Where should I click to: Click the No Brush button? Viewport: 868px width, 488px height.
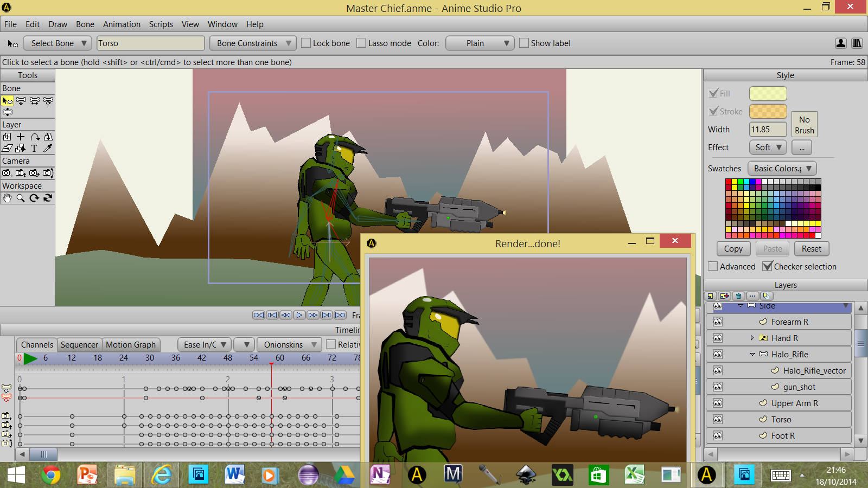pyautogui.click(x=805, y=125)
